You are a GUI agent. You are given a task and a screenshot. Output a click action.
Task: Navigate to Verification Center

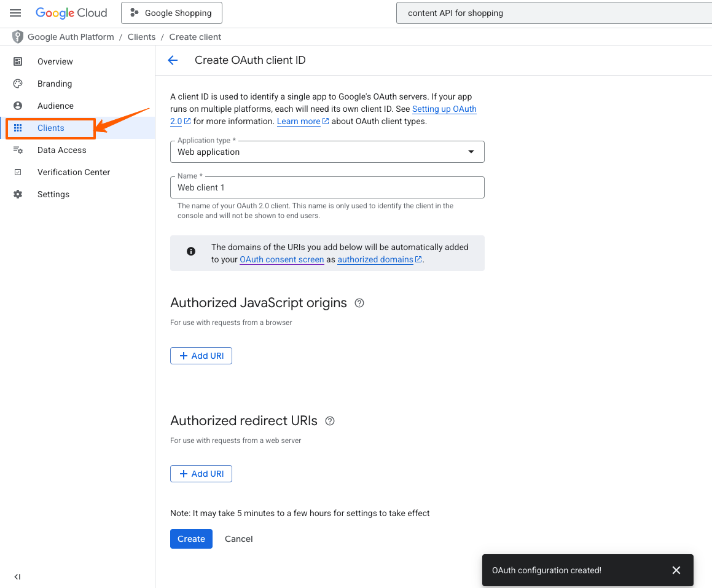coord(73,172)
